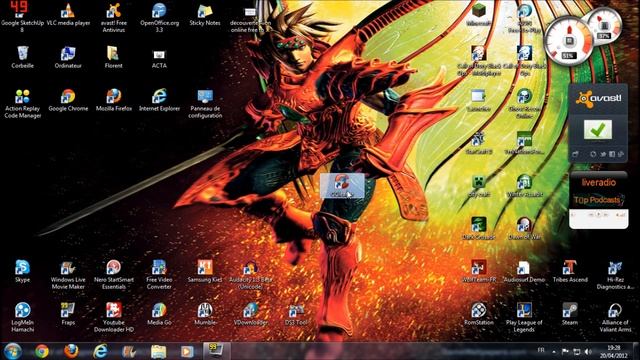The width and height of the screenshot is (640, 360).
Task: Select the StarCraft II desktop shortcut
Action: [x=479, y=143]
